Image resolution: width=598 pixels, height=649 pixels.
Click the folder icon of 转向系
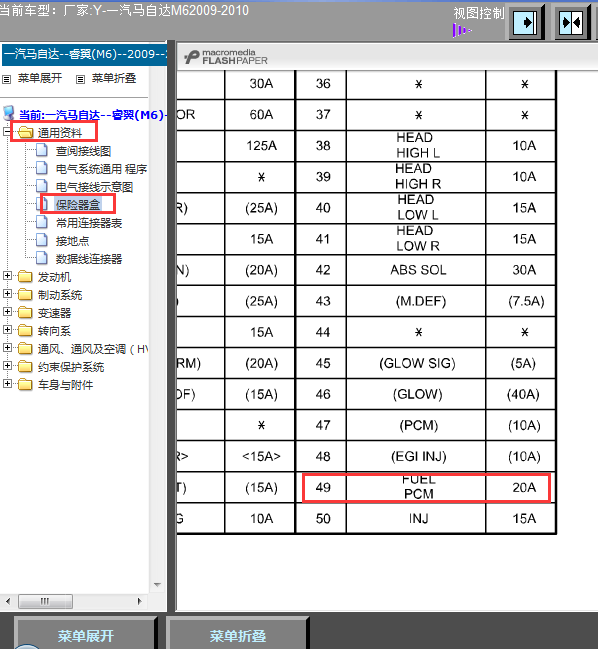pos(25,330)
